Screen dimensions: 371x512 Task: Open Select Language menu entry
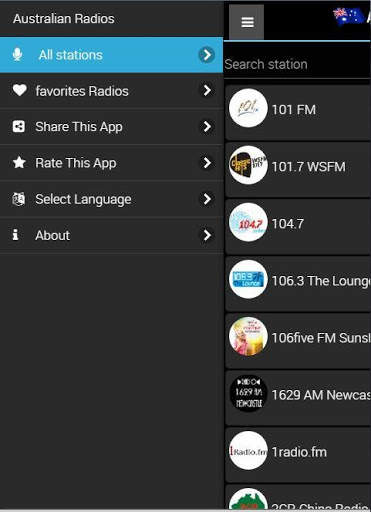[111, 199]
